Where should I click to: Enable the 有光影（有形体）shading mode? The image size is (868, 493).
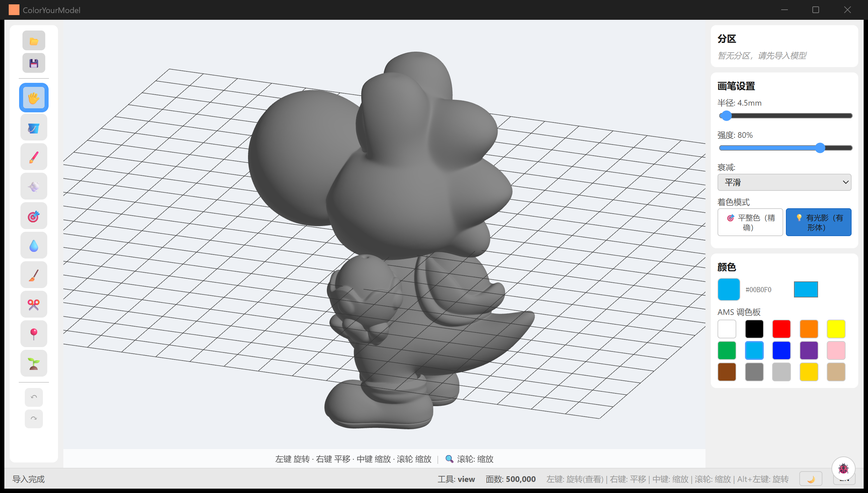pyautogui.click(x=818, y=222)
